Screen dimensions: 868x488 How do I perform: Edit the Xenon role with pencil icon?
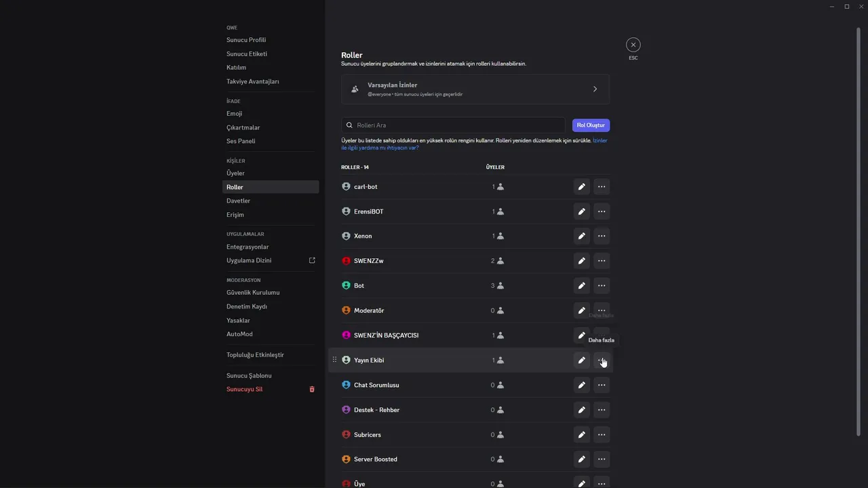pos(581,236)
